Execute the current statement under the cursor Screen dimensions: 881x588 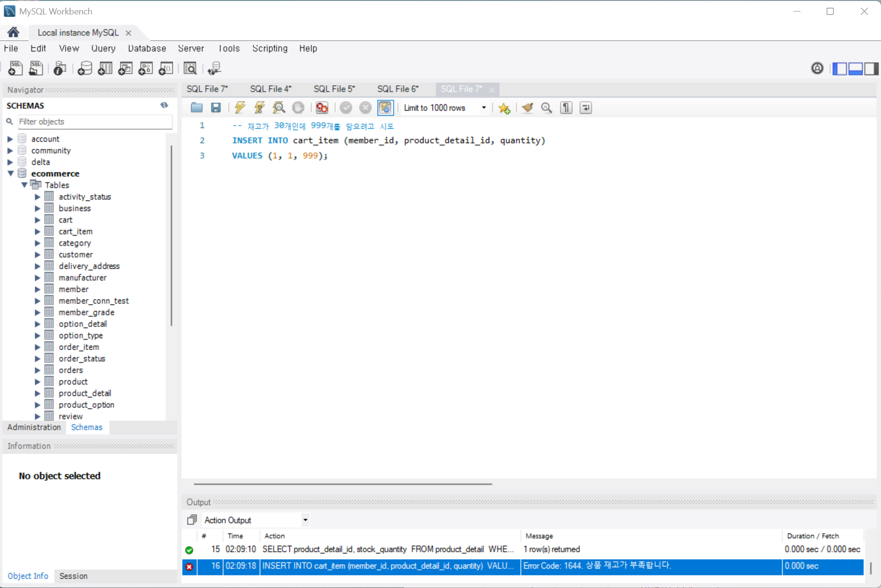point(259,107)
